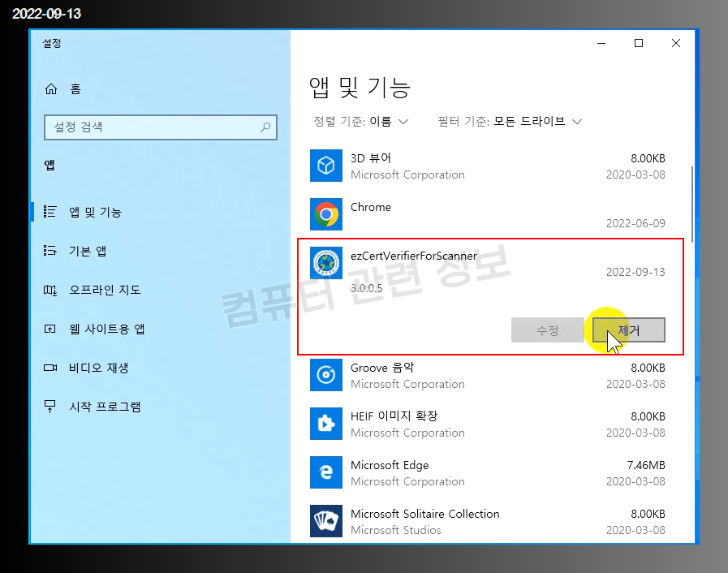
Task: Click the 제거 uninstall button
Action: point(629,330)
